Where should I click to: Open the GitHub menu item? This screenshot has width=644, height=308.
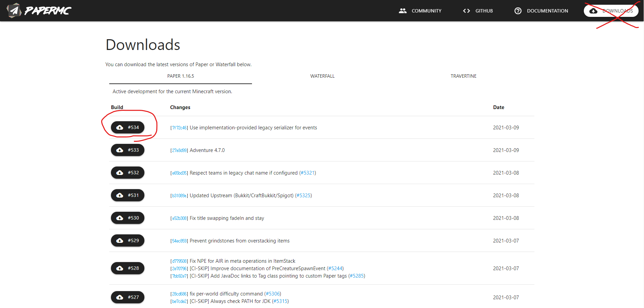478,11
